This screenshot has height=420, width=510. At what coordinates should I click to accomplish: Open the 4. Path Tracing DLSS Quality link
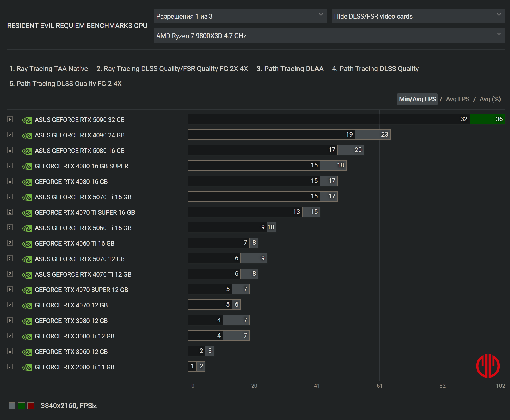point(375,69)
